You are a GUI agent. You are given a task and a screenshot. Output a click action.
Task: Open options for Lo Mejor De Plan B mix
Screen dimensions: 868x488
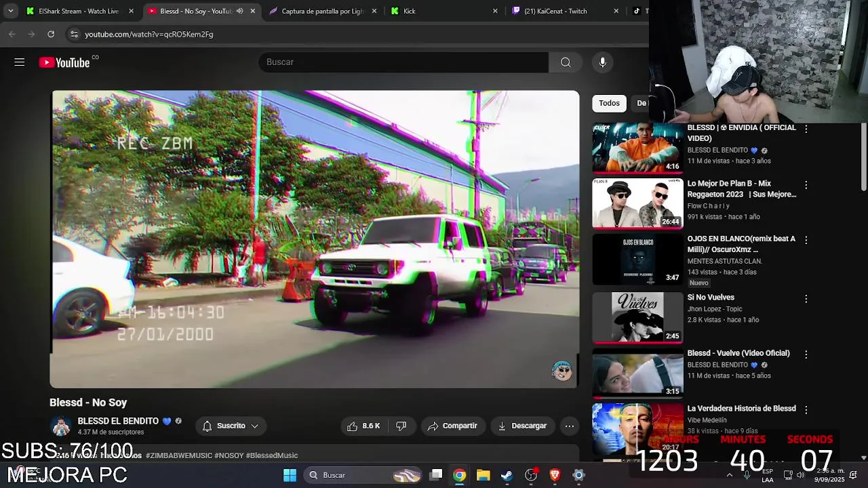point(806,184)
